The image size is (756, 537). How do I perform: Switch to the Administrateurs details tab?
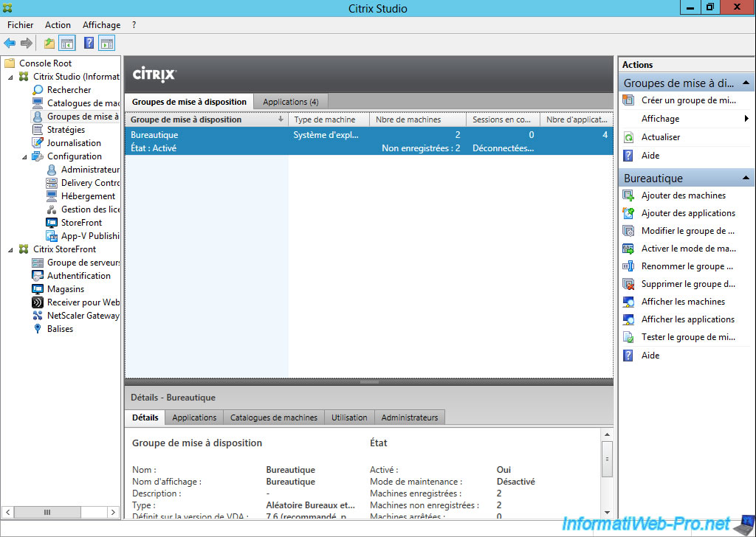tap(409, 418)
